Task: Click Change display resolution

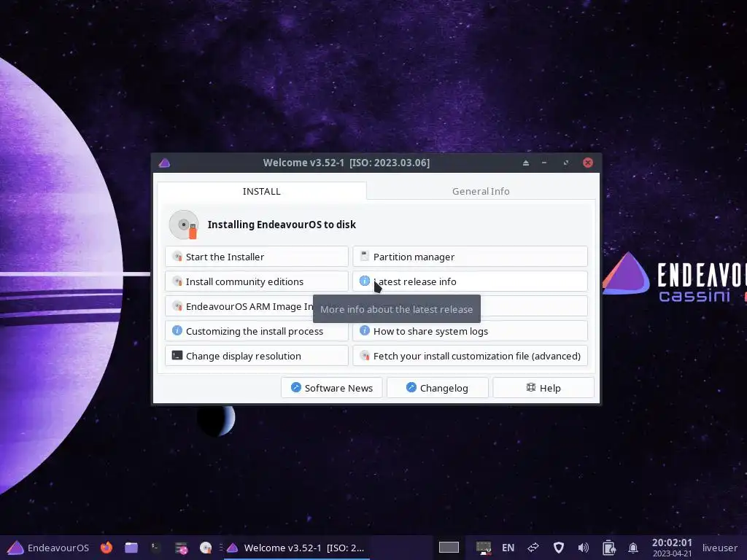Action: [x=256, y=356]
